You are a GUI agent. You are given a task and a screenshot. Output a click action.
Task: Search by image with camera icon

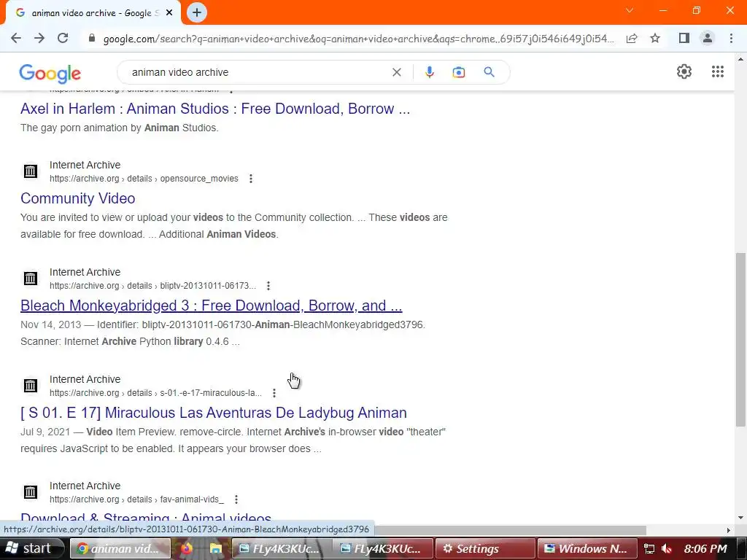coord(458,72)
